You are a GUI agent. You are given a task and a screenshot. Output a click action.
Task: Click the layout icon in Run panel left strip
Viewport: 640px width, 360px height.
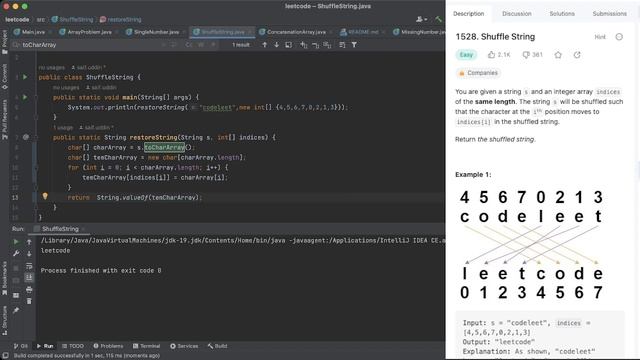coord(16,295)
